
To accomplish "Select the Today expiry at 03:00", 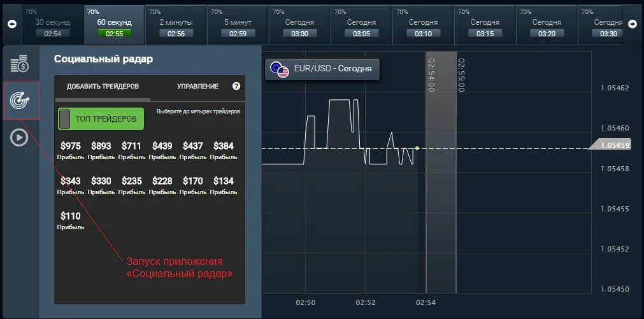I will [300, 25].
